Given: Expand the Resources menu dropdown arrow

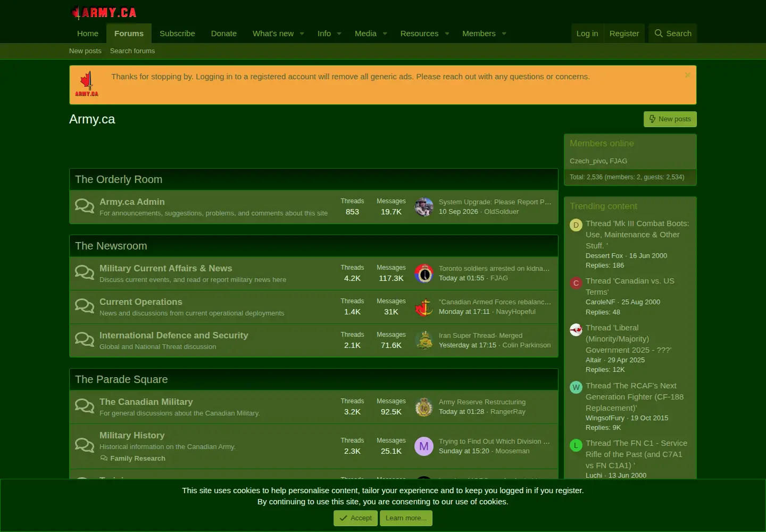Looking at the screenshot, I should click(447, 34).
